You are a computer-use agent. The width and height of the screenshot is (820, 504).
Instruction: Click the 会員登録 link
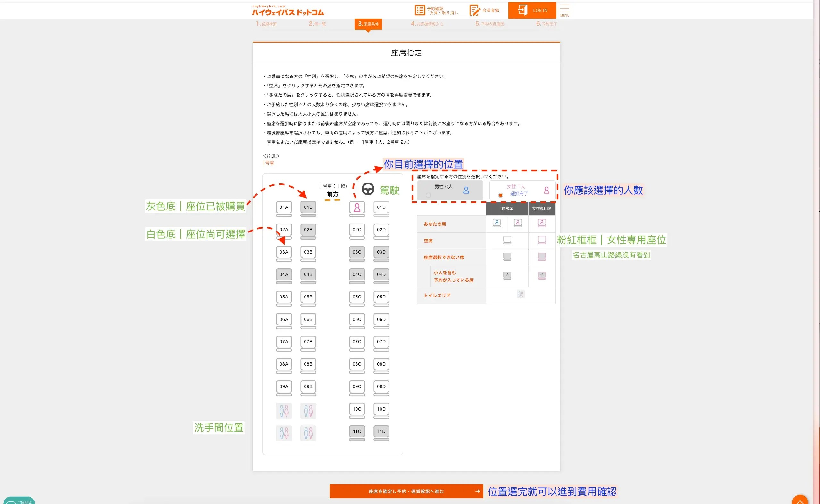(x=491, y=10)
